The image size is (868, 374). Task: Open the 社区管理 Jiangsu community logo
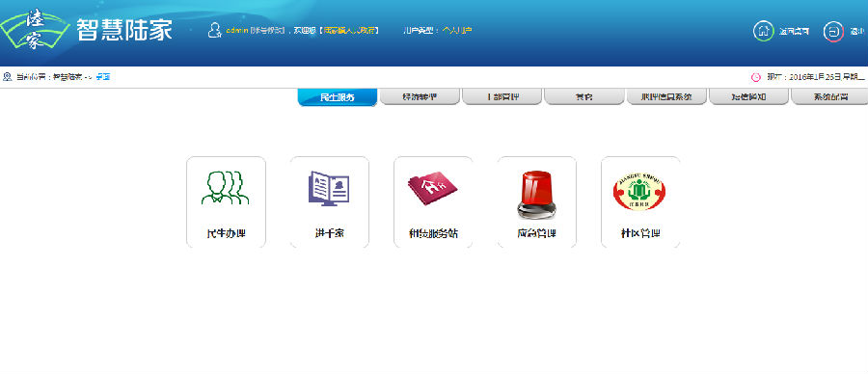pyautogui.click(x=639, y=191)
